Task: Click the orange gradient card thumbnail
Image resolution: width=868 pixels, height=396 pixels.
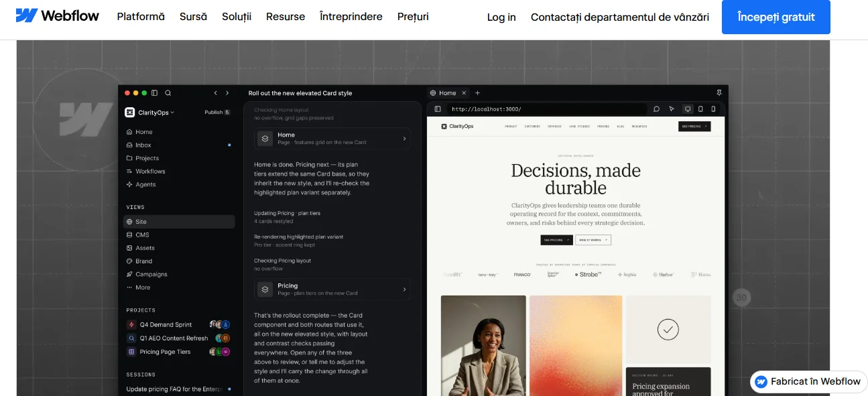Action: [x=576, y=346]
